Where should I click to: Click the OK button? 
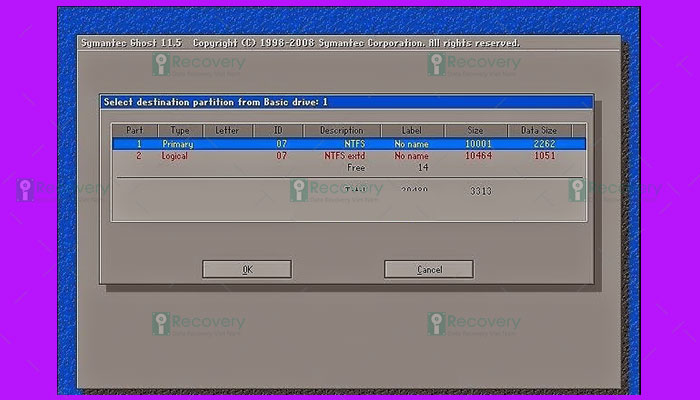tap(247, 270)
